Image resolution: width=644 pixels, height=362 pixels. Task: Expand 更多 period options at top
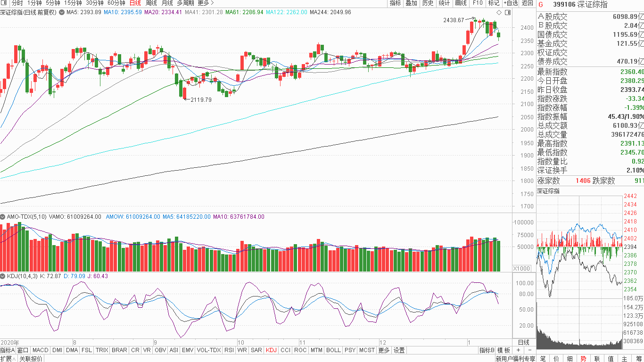point(206,3)
